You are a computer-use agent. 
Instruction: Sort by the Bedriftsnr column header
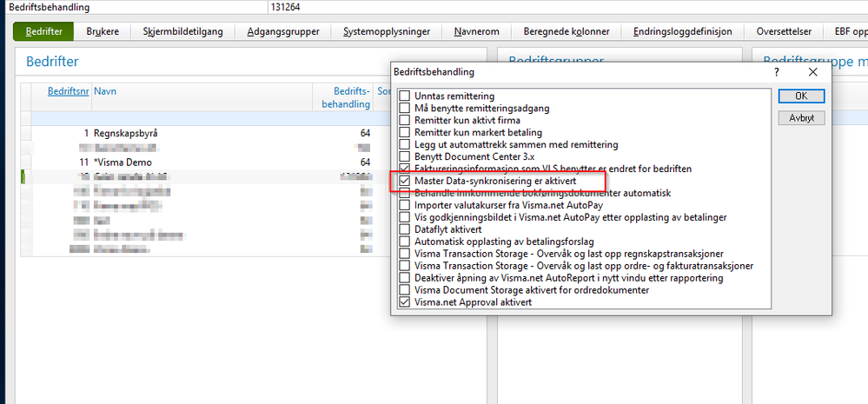pyautogui.click(x=68, y=90)
